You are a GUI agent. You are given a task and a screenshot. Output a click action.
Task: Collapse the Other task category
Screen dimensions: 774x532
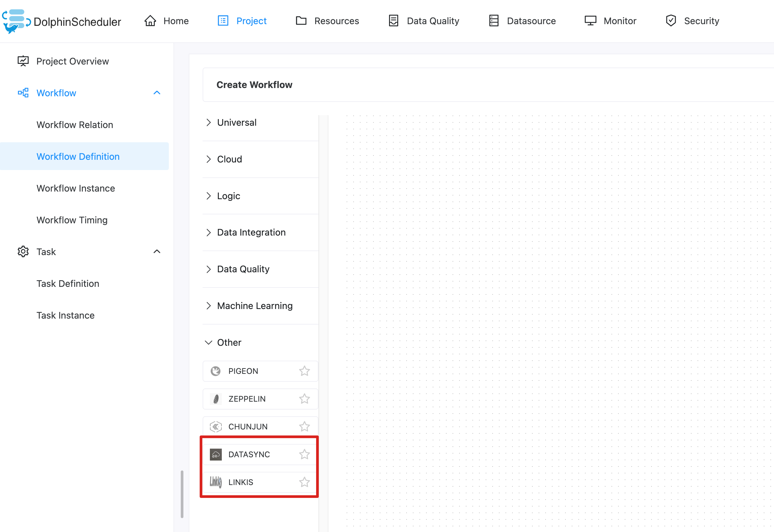pyautogui.click(x=229, y=342)
